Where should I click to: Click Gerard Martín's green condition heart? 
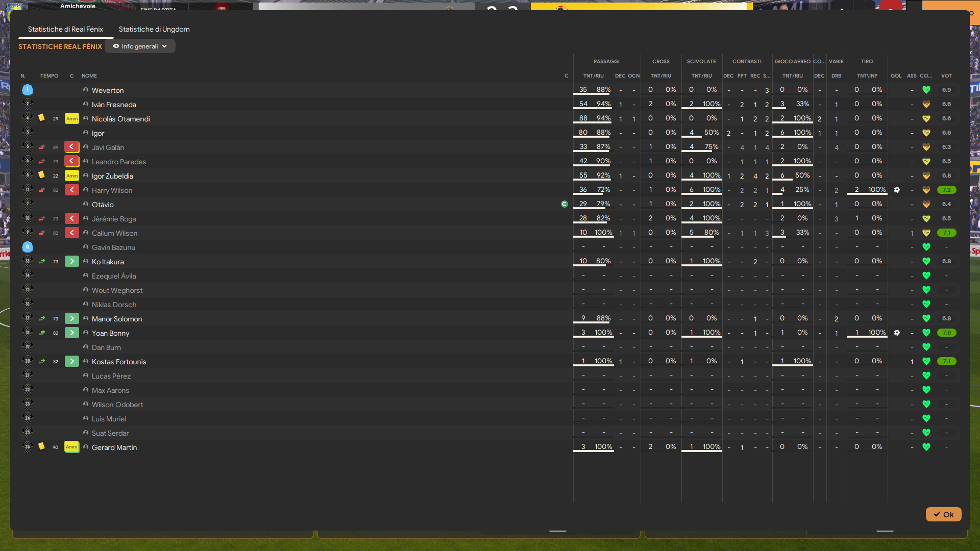tap(926, 447)
